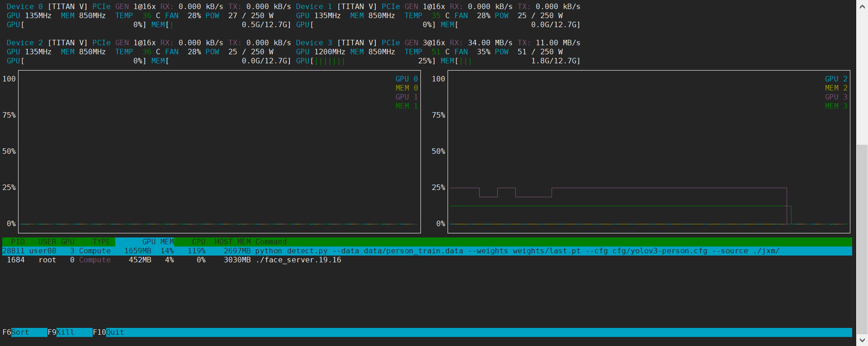
Task: Click the Device 3 [TITAN V] label
Action: coord(336,43)
